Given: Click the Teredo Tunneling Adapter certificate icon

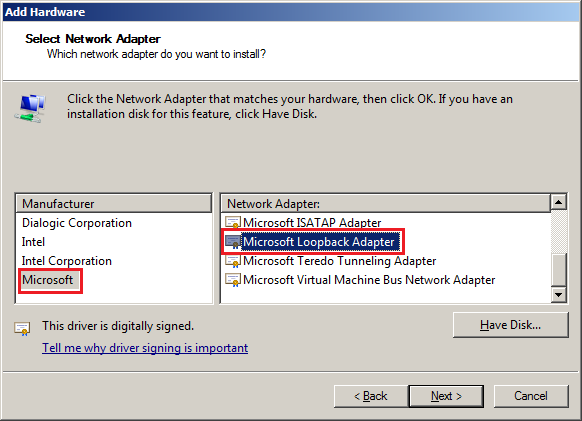Looking at the screenshot, I should pyautogui.click(x=233, y=261).
